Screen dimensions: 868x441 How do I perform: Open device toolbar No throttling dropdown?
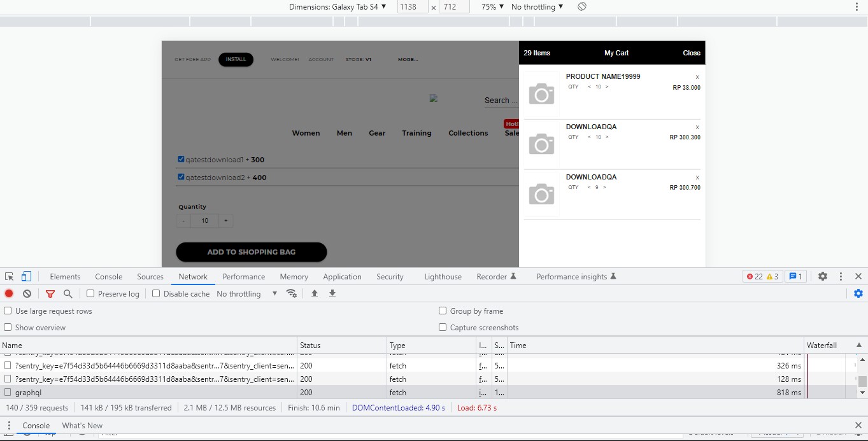click(x=537, y=6)
